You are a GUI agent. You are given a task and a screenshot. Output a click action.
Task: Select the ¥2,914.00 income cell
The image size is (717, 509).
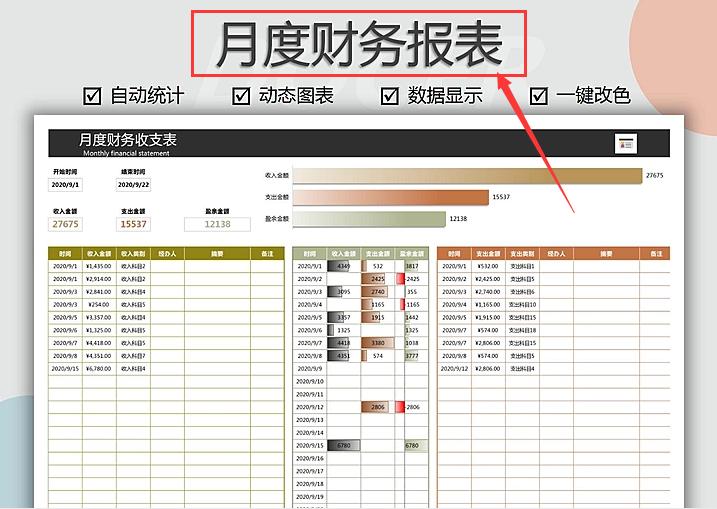[x=99, y=279]
